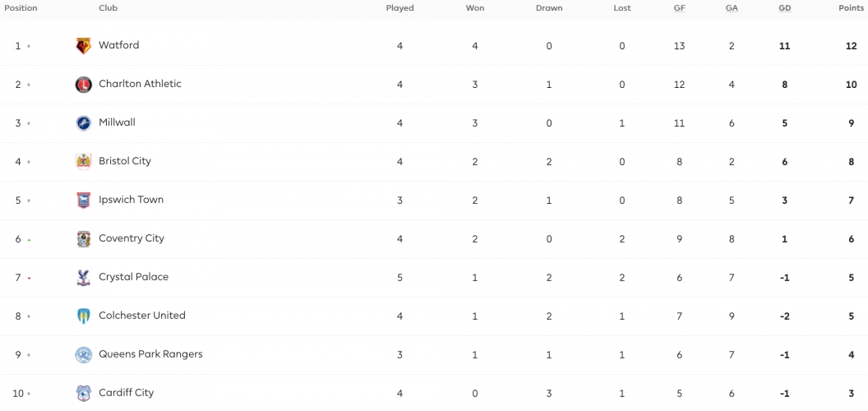The image size is (868, 411).
Task: Click the Colchester United badge icon
Action: pyautogui.click(x=83, y=316)
